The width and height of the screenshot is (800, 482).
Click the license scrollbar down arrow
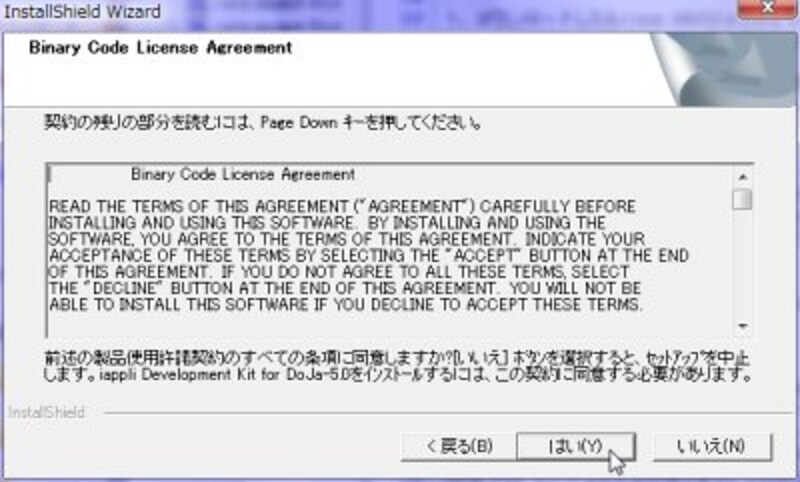pyautogui.click(x=742, y=325)
